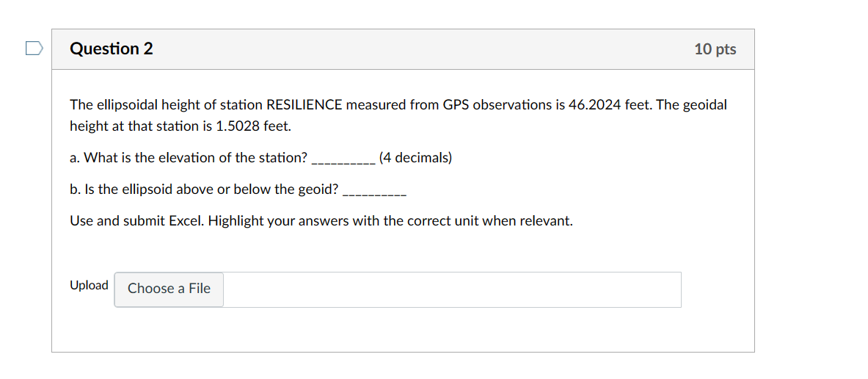Click the 1.5028 feet value
The height and width of the screenshot is (379, 868).
253,126
